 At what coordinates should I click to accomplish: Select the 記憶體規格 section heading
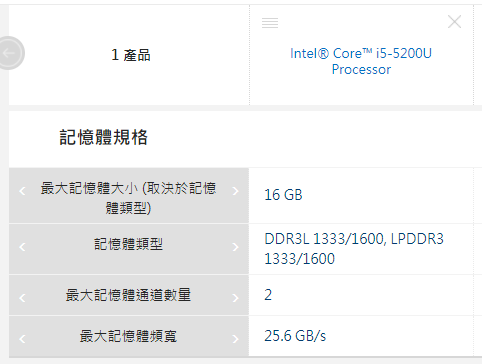click(103, 137)
